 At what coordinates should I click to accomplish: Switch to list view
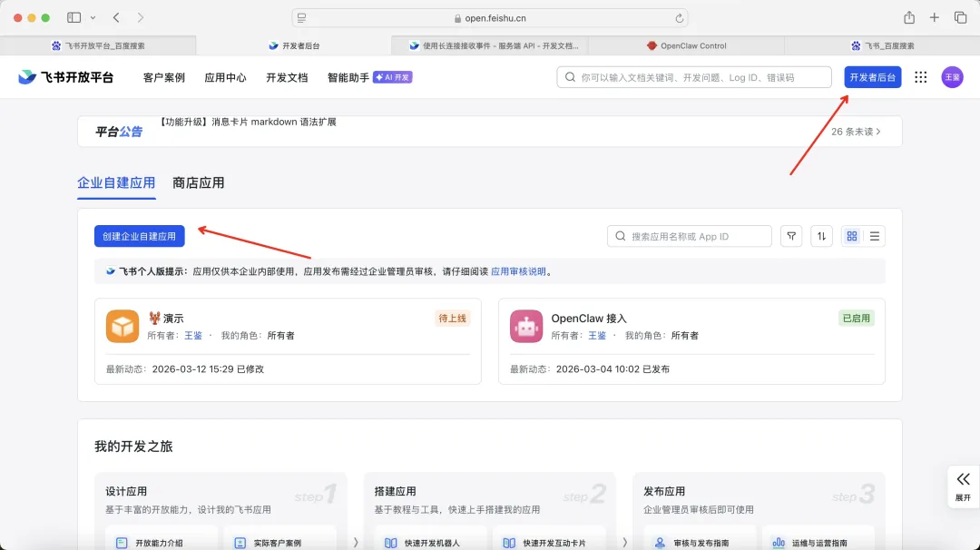[875, 236]
